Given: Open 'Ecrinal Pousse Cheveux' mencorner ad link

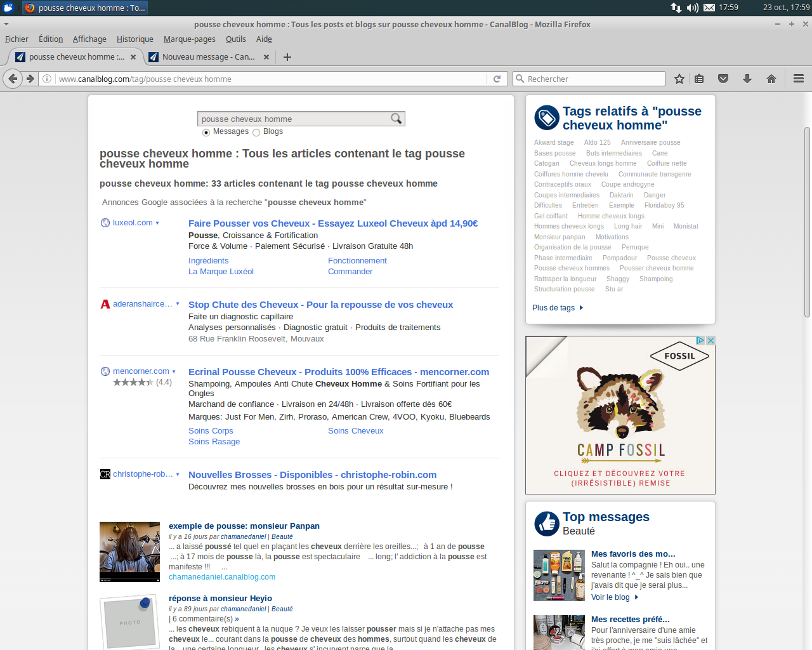Looking at the screenshot, I should [x=339, y=372].
